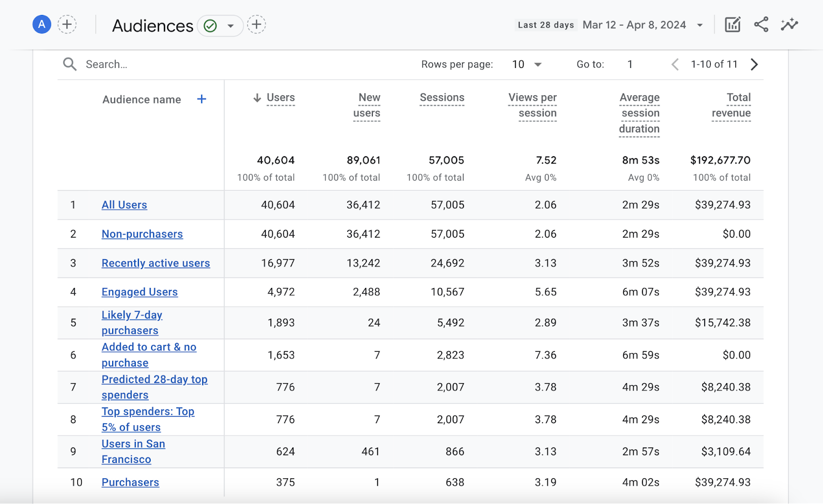Click the green data quality checkmark
This screenshot has width=823, height=504.
click(210, 25)
